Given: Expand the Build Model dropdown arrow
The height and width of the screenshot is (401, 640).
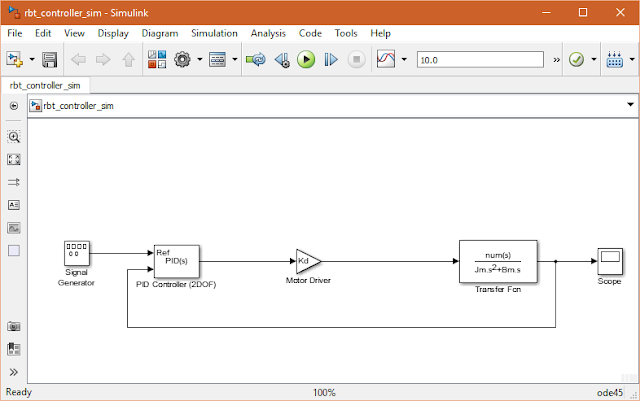Looking at the screenshot, I should pos(632,60).
